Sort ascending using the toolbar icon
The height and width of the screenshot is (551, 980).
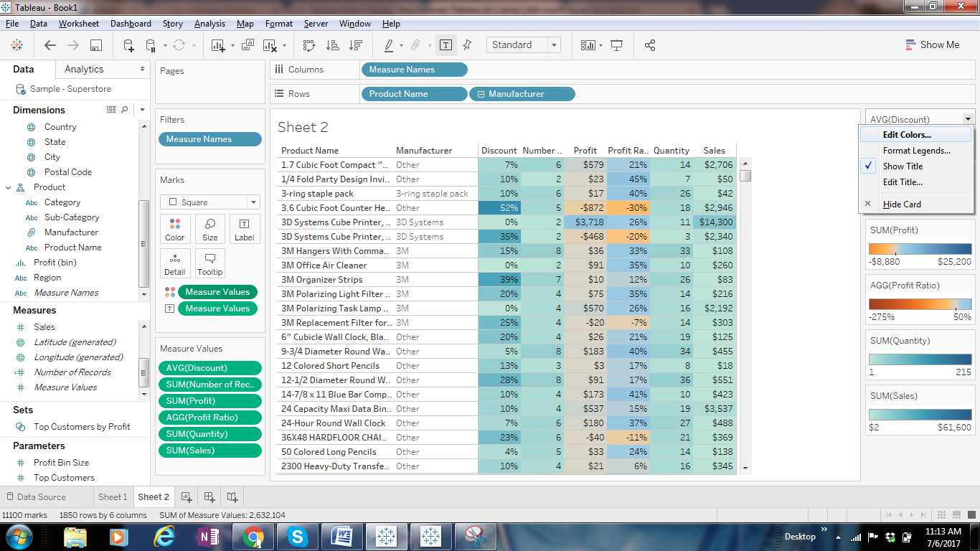(x=332, y=45)
